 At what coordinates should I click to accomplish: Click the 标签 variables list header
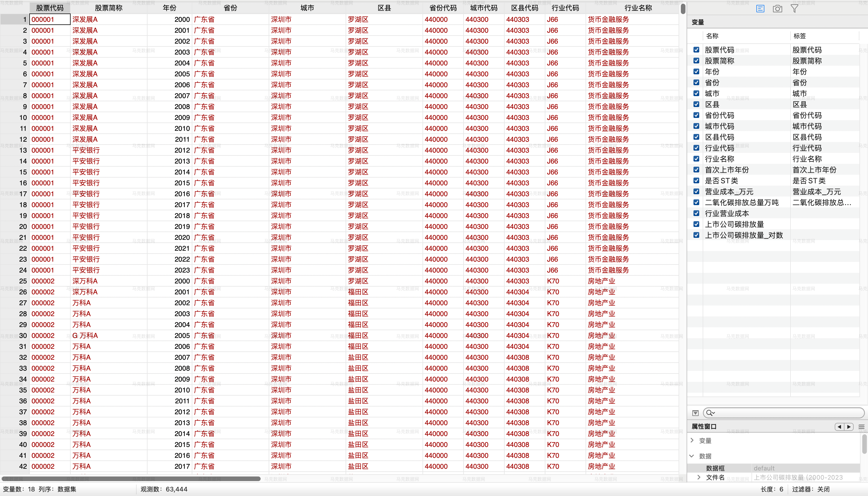click(x=799, y=36)
